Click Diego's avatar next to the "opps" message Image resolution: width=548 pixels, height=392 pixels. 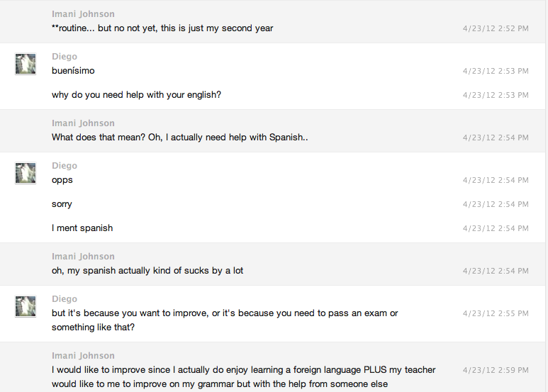[x=26, y=173]
